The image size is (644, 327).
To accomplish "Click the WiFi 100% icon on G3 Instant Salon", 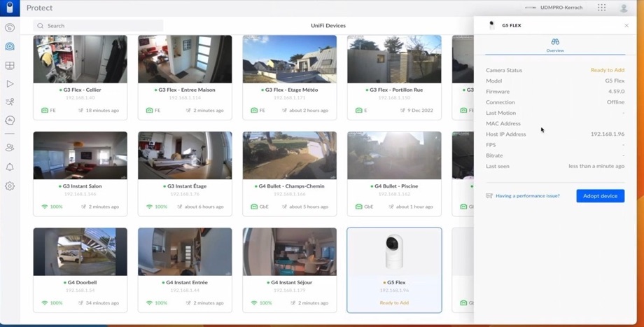I will [45, 207].
